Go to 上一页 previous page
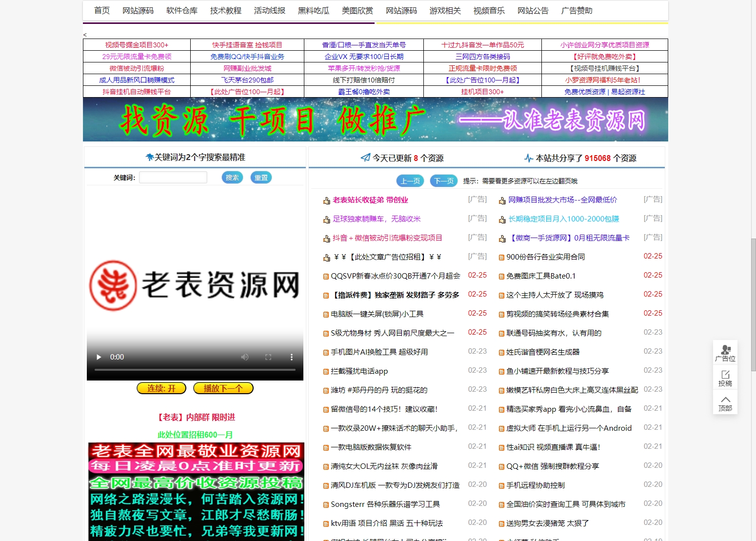Viewport: 756px width, 541px height. point(410,181)
